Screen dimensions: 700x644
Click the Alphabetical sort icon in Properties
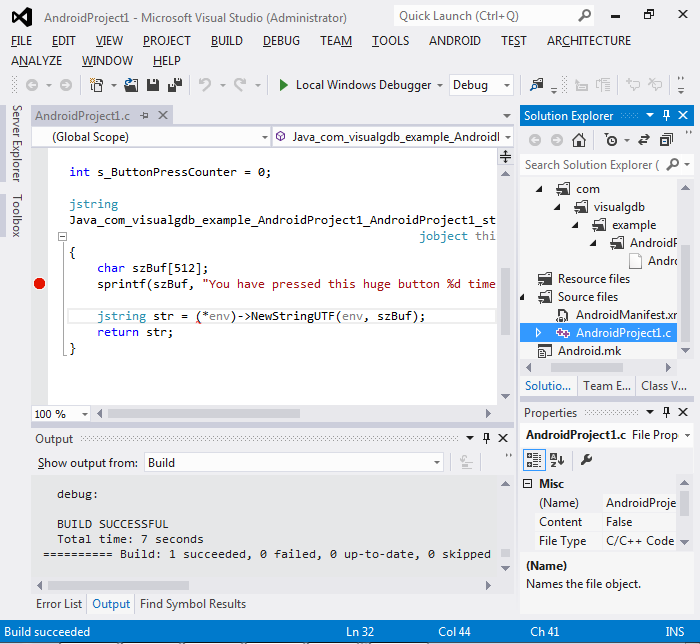(x=557, y=460)
